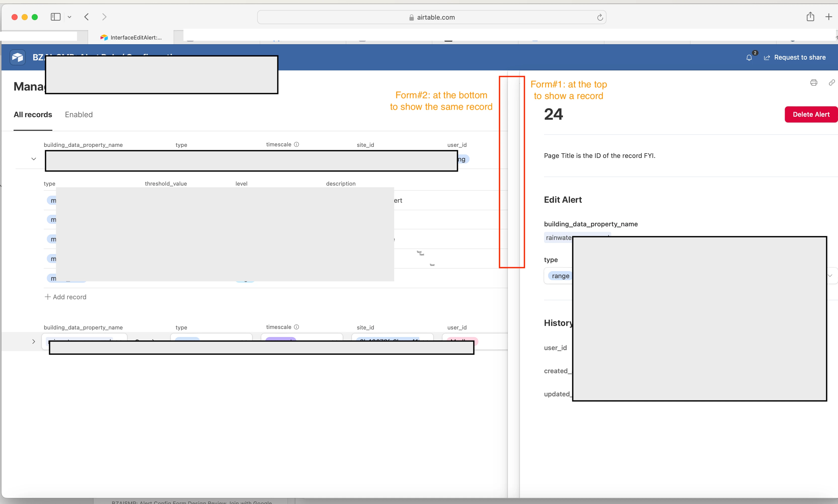Viewport: 838px width, 504px height.
Task: Reload the airtable.com page
Action: [600, 17]
